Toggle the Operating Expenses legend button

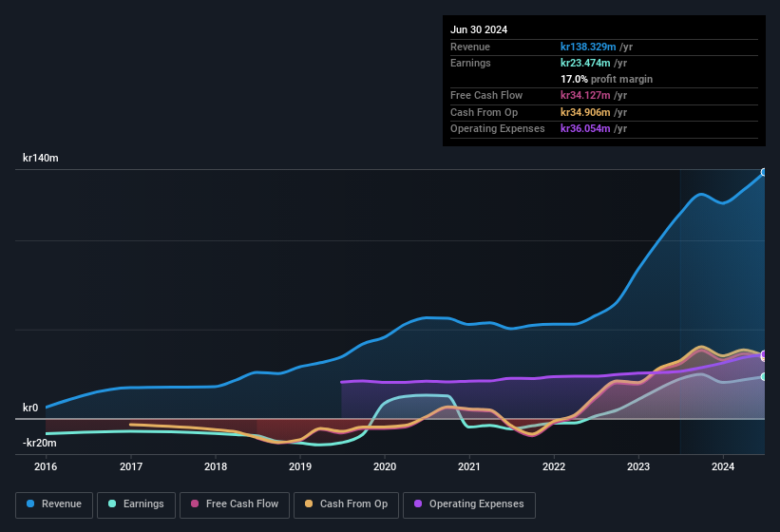(469, 504)
